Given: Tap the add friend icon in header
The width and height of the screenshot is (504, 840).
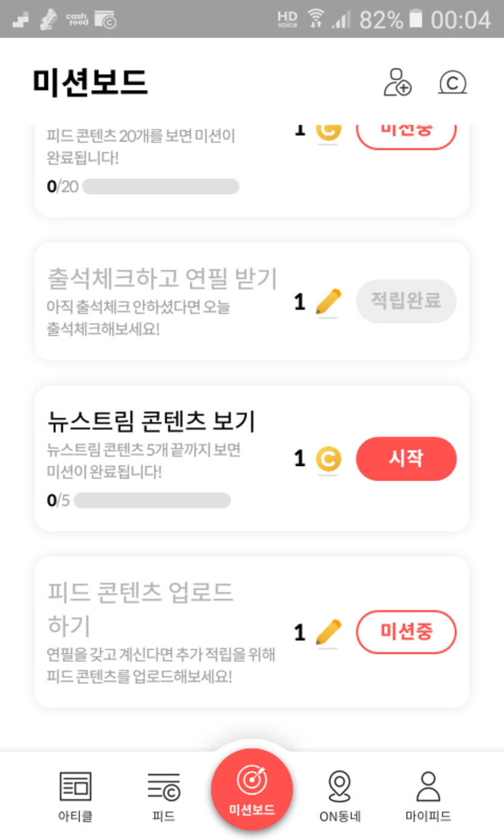Looking at the screenshot, I should coord(397,83).
